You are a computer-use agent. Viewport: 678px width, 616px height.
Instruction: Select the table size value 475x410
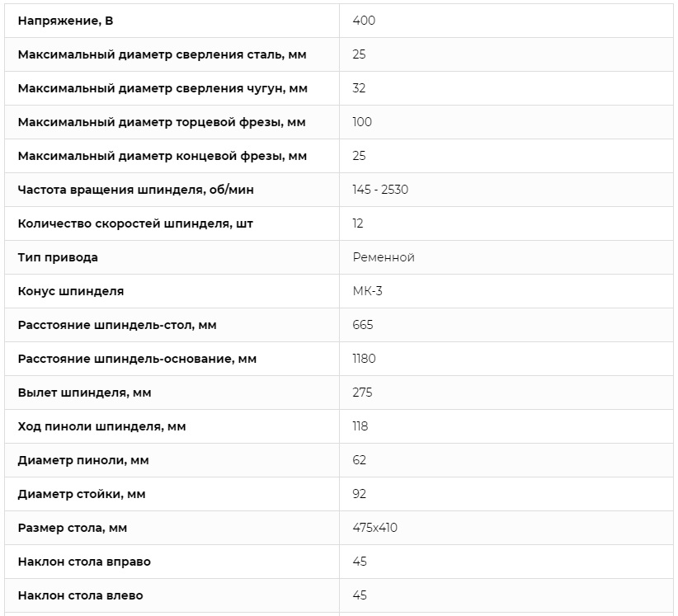(x=375, y=528)
